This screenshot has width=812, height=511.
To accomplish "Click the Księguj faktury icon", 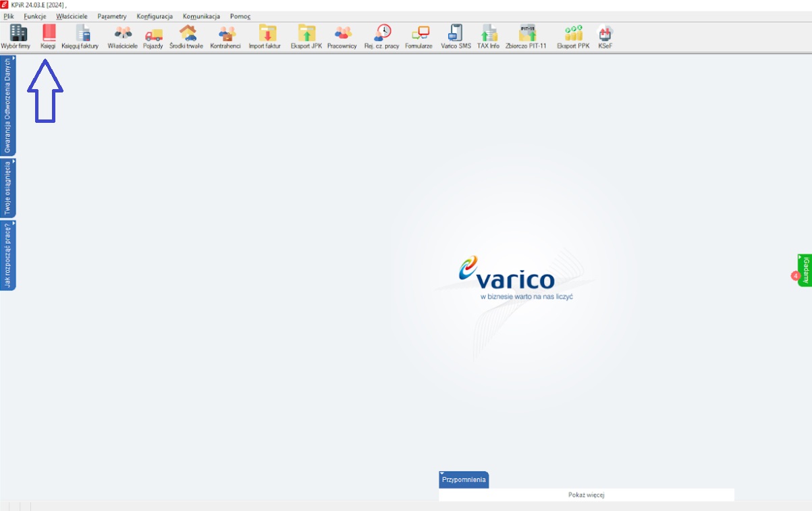I will (x=80, y=37).
